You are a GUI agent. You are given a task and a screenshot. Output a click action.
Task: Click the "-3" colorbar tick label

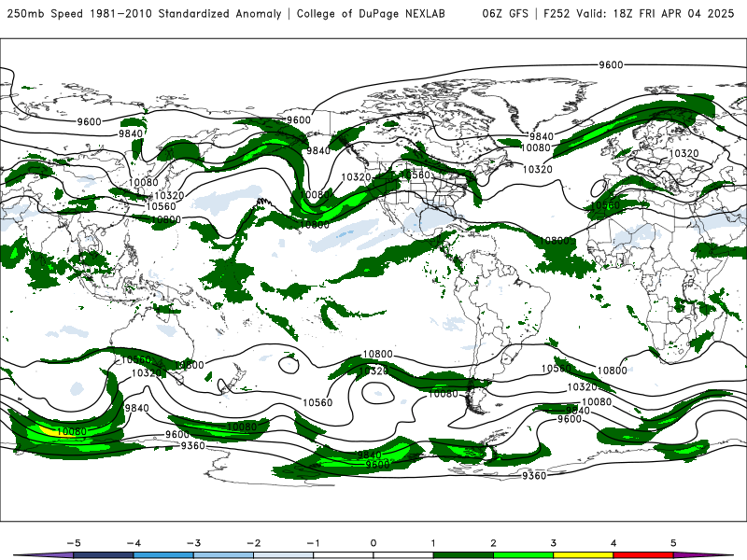point(193,543)
